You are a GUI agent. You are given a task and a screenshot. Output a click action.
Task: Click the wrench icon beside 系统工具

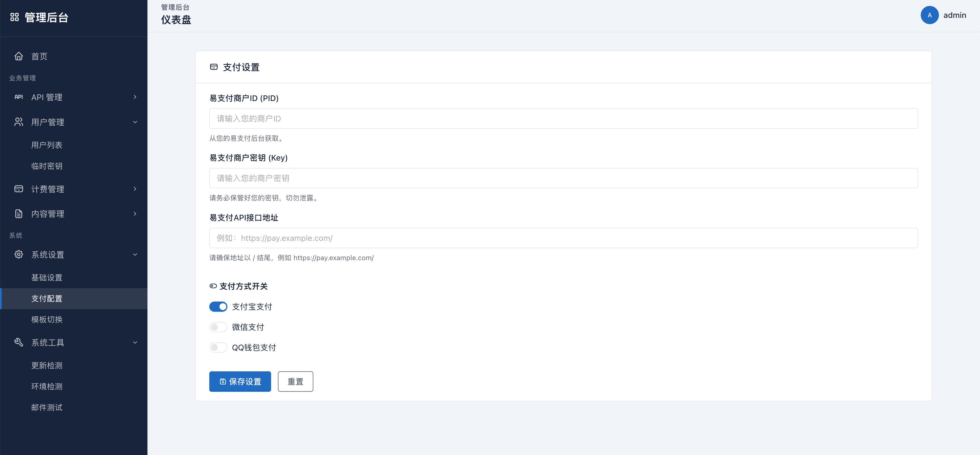(19, 342)
